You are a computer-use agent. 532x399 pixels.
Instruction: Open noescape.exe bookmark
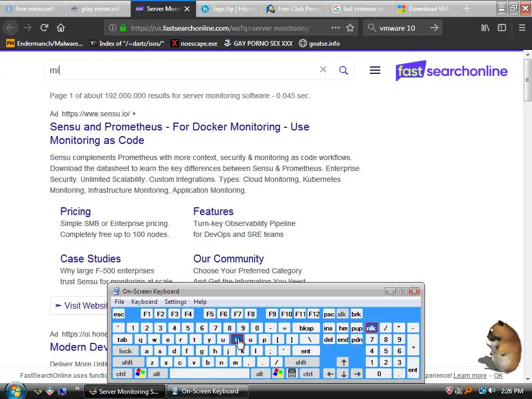(x=194, y=44)
